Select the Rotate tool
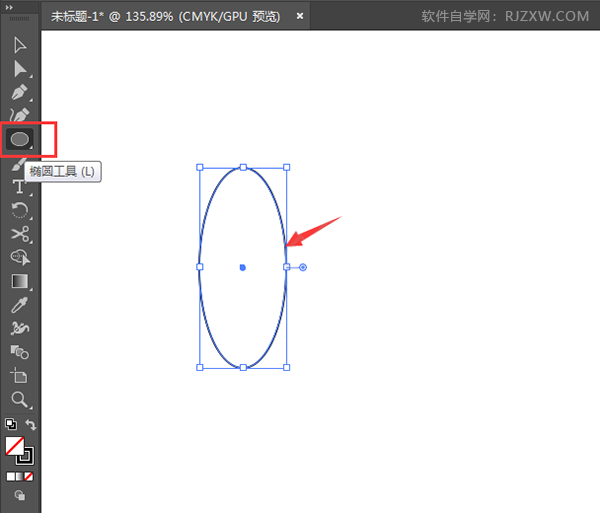This screenshot has width=600, height=513. coord(20,210)
